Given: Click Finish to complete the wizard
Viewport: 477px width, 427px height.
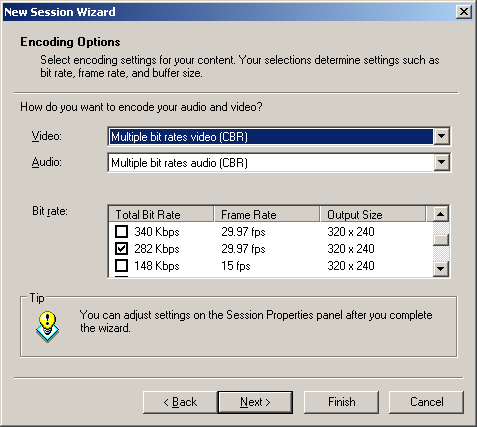Looking at the screenshot, I should click(x=341, y=402).
